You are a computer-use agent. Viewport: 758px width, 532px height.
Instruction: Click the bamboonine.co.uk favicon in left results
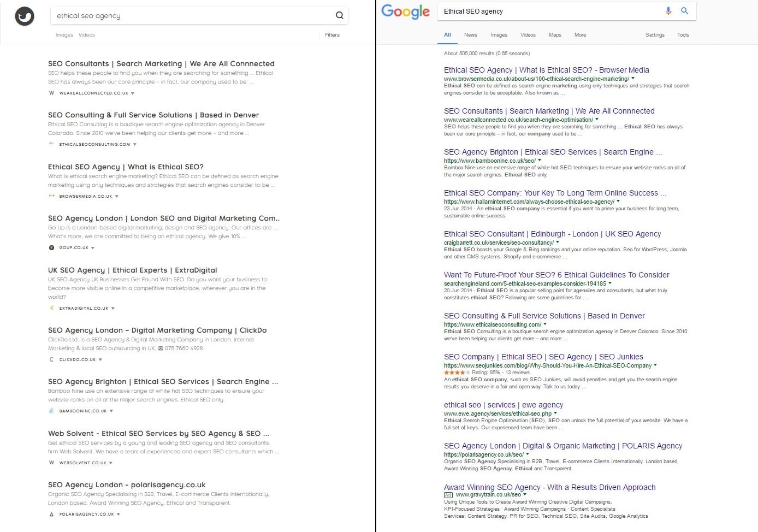pos(52,411)
